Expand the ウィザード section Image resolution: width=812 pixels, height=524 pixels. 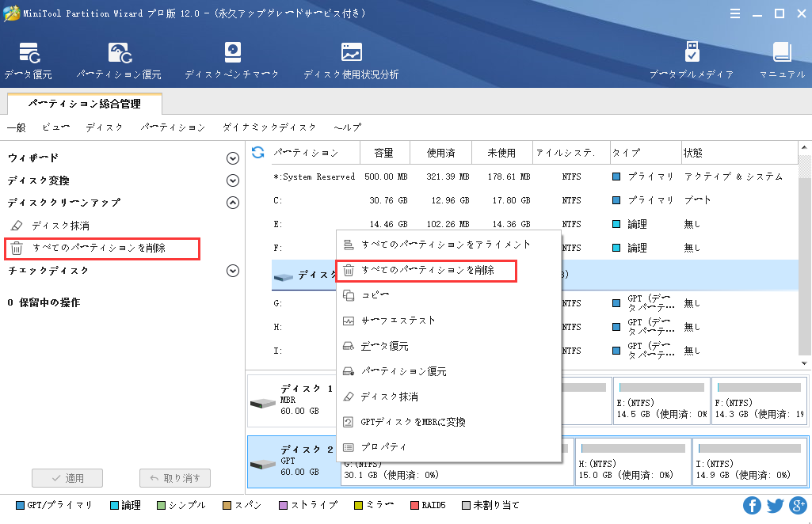[x=233, y=158]
